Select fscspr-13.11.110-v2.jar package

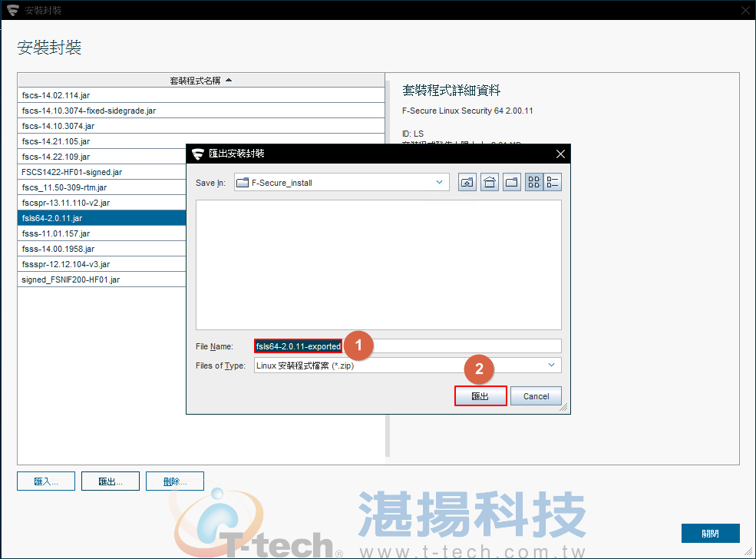(102, 203)
